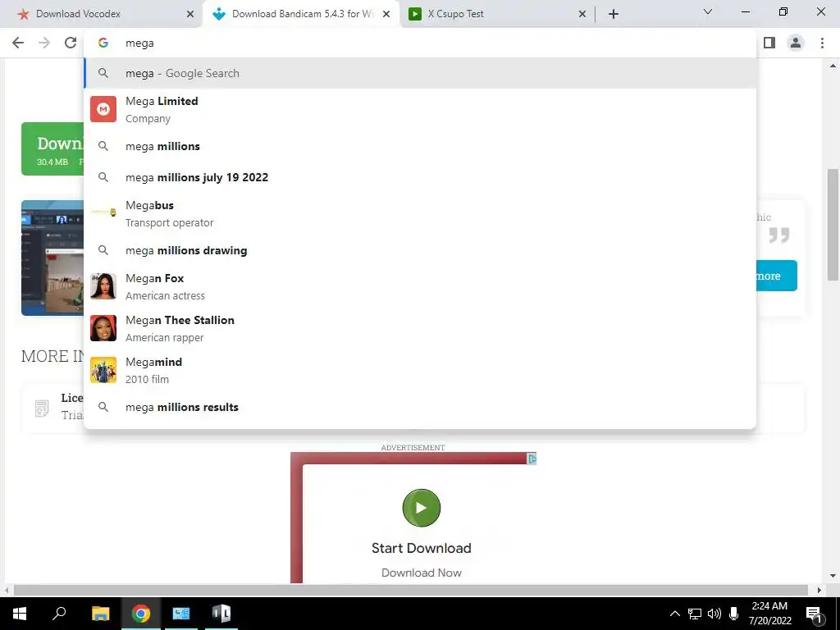Open the volume control in system tray

point(714,614)
